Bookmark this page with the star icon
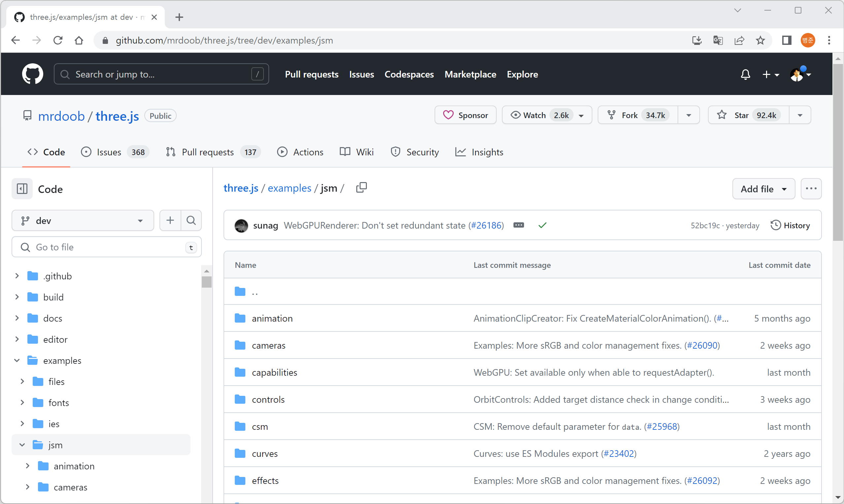The image size is (844, 504). [760, 41]
